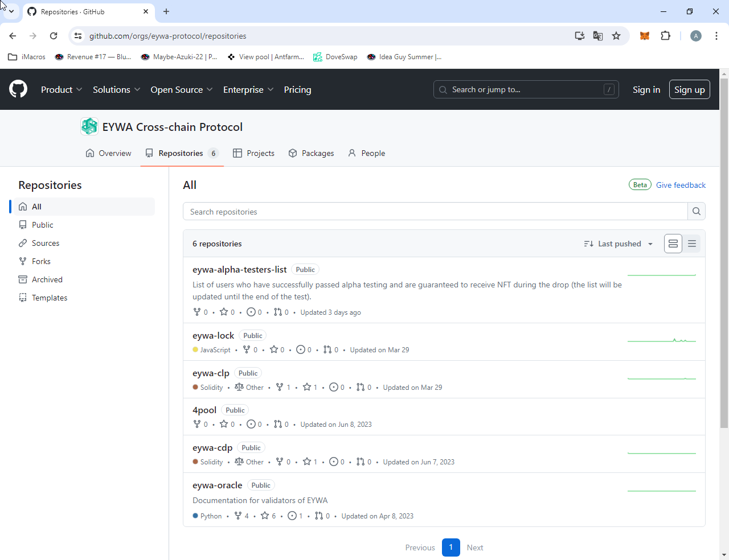Click issues icon for eywa-oracle

[x=292, y=516]
